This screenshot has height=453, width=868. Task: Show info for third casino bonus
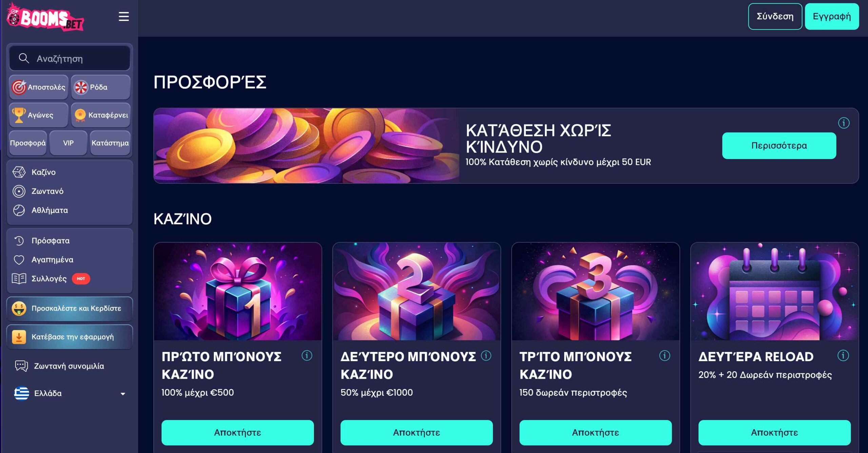pyautogui.click(x=665, y=355)
